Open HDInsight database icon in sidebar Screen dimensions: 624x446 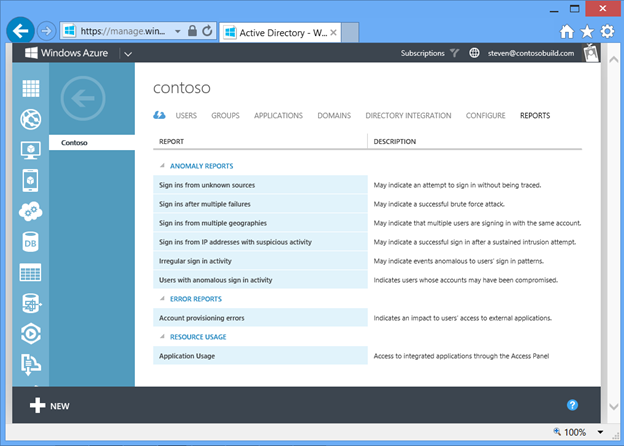click(31, 303)
